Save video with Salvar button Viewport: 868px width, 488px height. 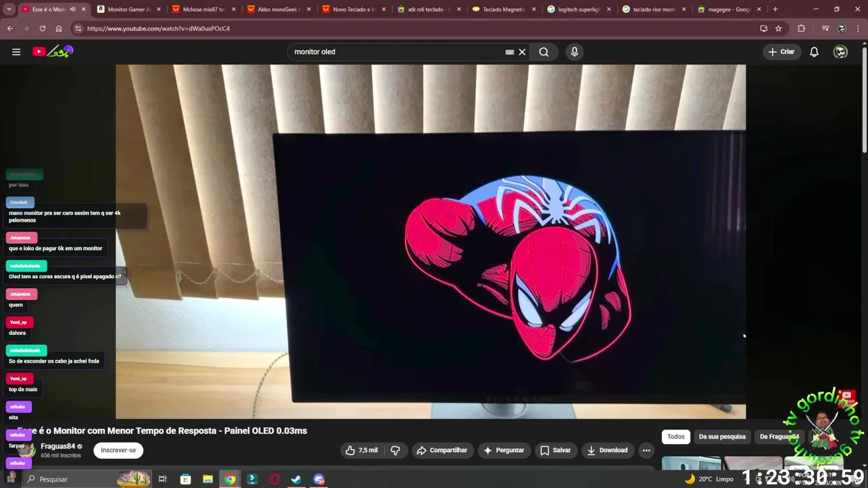pyautogui.click(x=555, y=450)
